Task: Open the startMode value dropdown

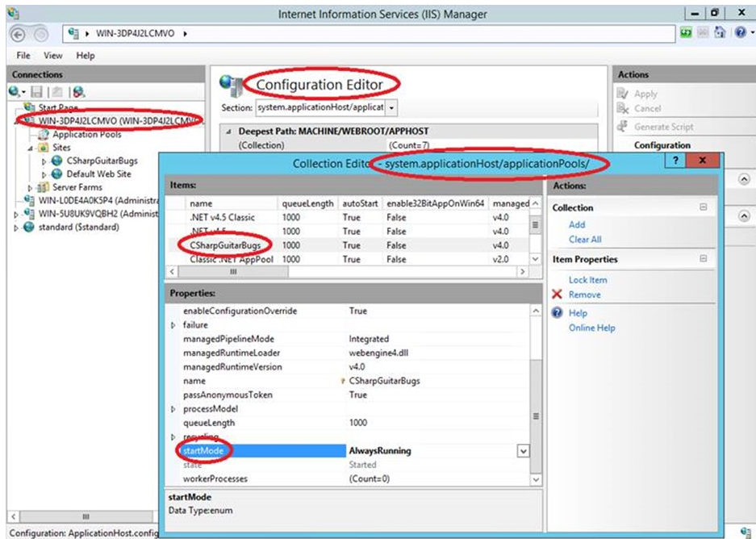Action: tap(523, 451)
